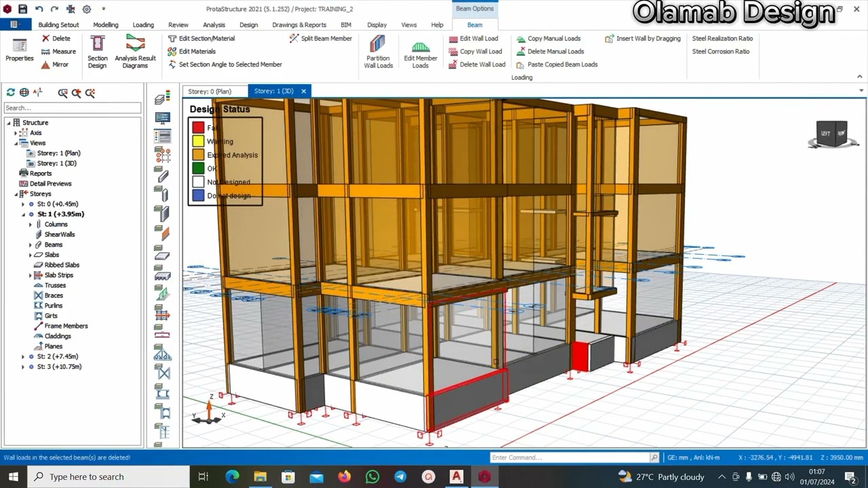Click the green OK legend swatch
The width and height of the screenshot is (868, 488).
point(198,168)
